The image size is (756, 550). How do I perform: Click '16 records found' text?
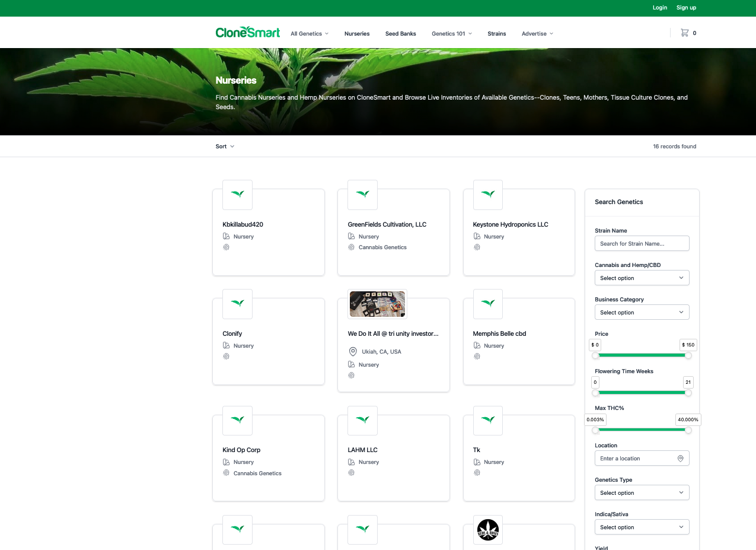(x=675, y=147)
